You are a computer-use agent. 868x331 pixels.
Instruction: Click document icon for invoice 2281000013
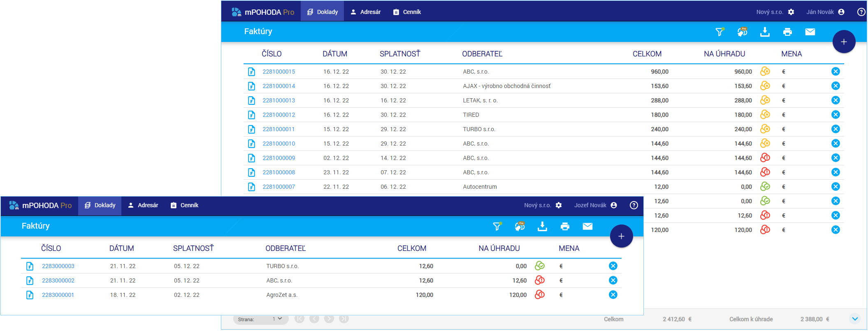tap(251, 100)
